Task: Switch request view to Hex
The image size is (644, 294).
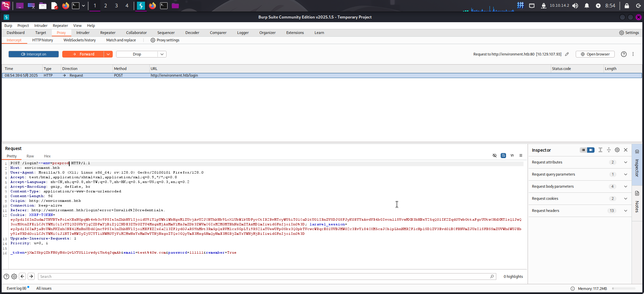Action: 47,156
